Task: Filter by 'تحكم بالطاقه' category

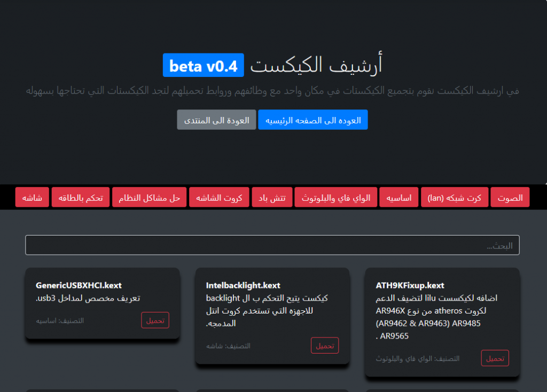Action: coord(81,198)
